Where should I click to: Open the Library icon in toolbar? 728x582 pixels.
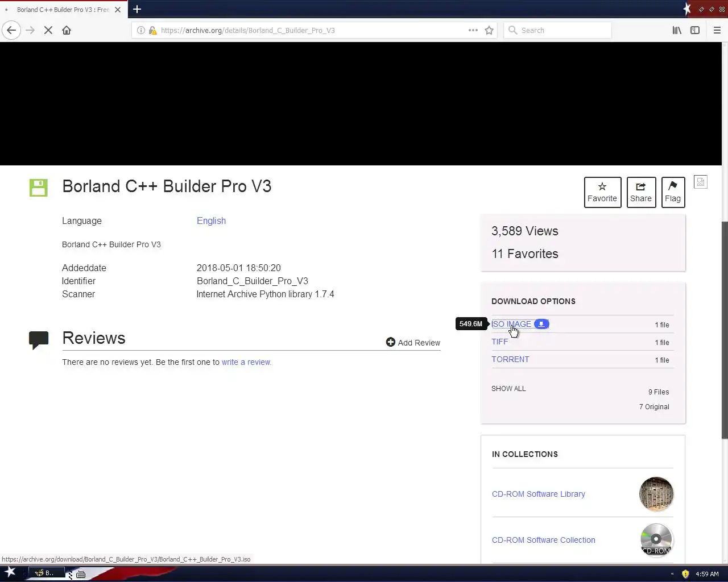click(677, 30)
